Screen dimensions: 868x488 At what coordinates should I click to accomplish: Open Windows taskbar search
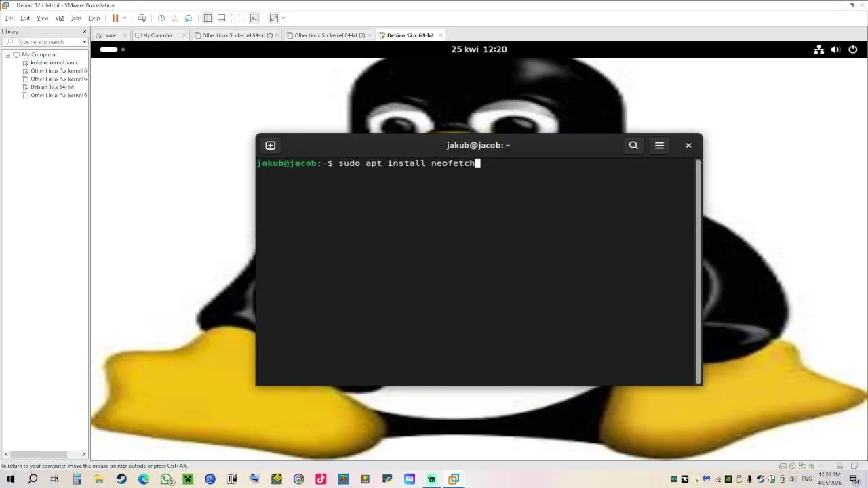[33, 479]
